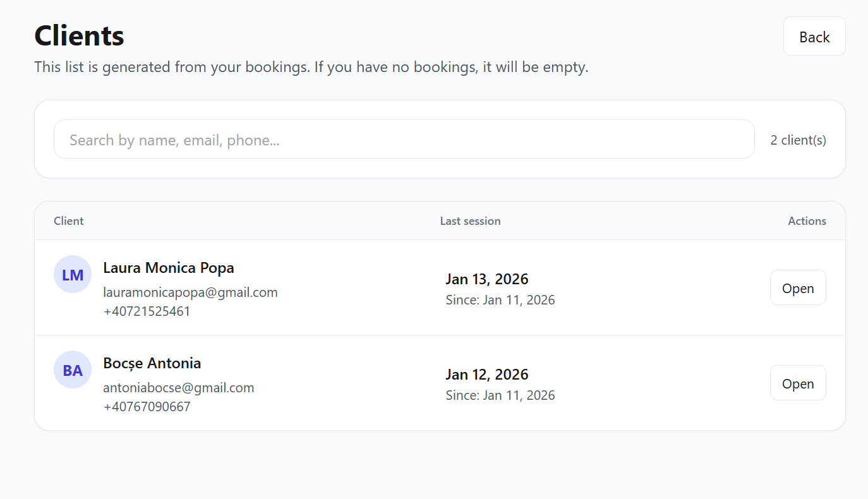This screenshot has height=499, width=868.
Task: Click the Jan 13, 2026 session date
Action: 486,279
